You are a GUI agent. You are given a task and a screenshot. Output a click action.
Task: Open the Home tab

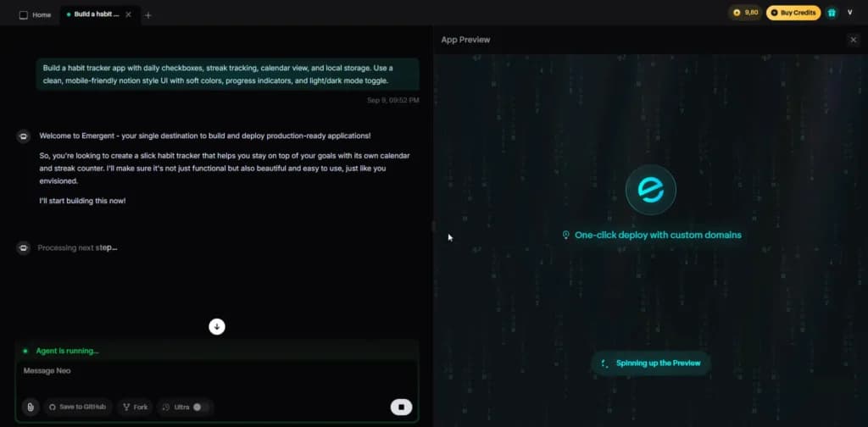pos(35,15)
